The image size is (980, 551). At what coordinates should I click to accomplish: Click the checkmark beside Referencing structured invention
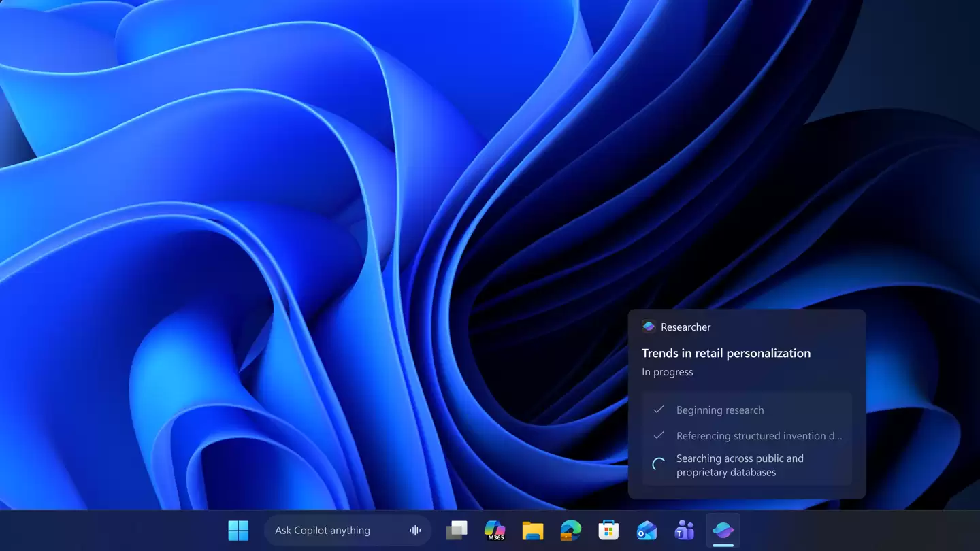pos(659,435)
